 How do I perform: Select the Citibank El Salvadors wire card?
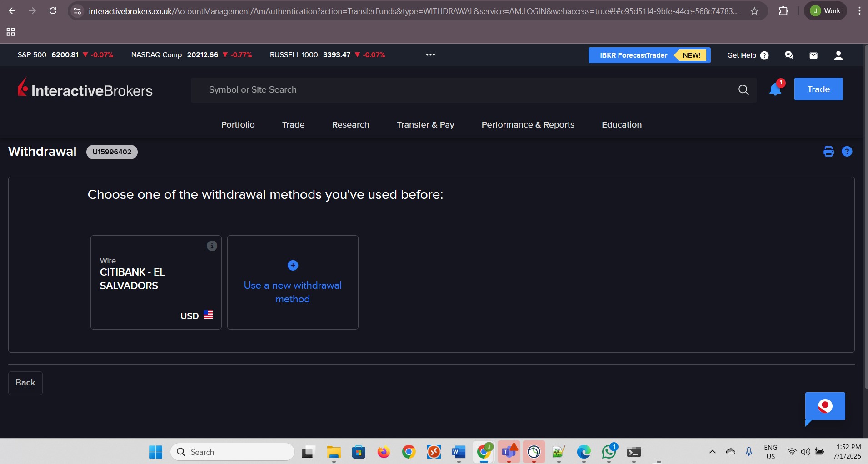tap(156, 282)
